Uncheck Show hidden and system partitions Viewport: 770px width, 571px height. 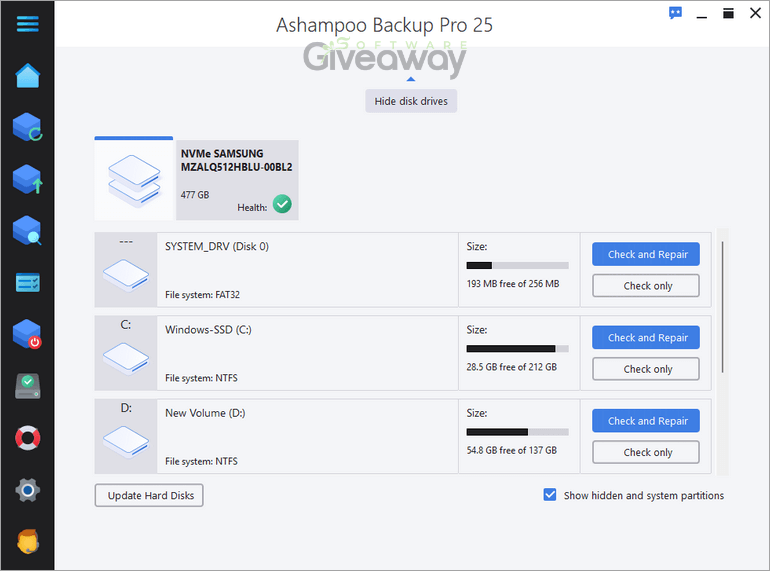click(x=550, y=495)
